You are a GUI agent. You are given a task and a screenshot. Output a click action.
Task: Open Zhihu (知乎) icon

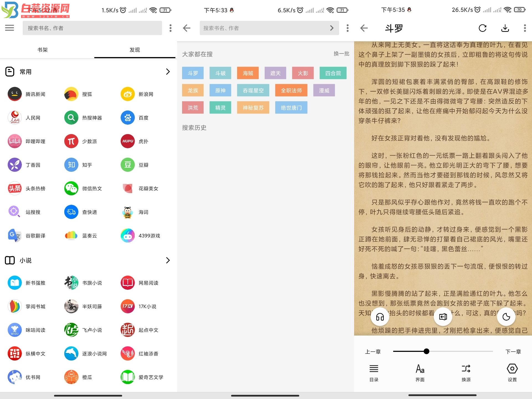tap(71, 165)
